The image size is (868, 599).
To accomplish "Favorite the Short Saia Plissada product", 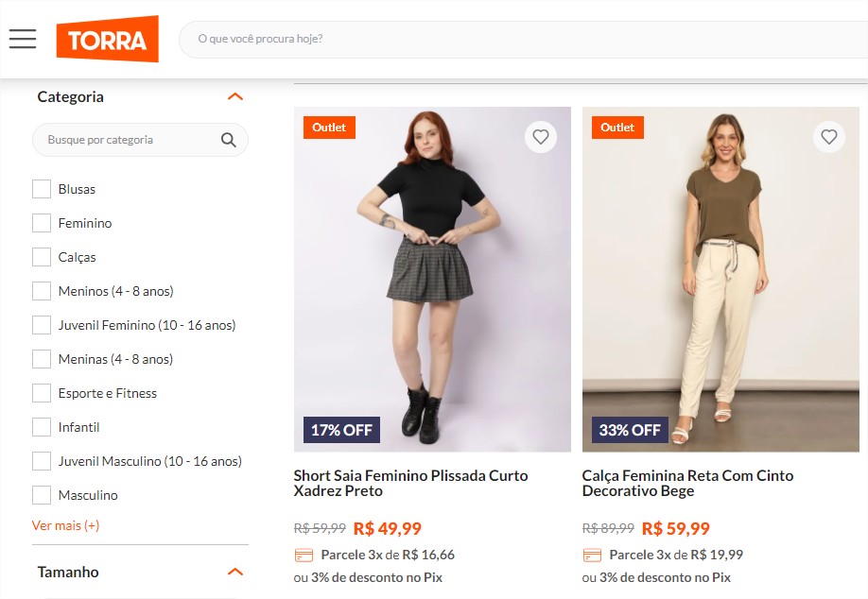I will [541, 137].
